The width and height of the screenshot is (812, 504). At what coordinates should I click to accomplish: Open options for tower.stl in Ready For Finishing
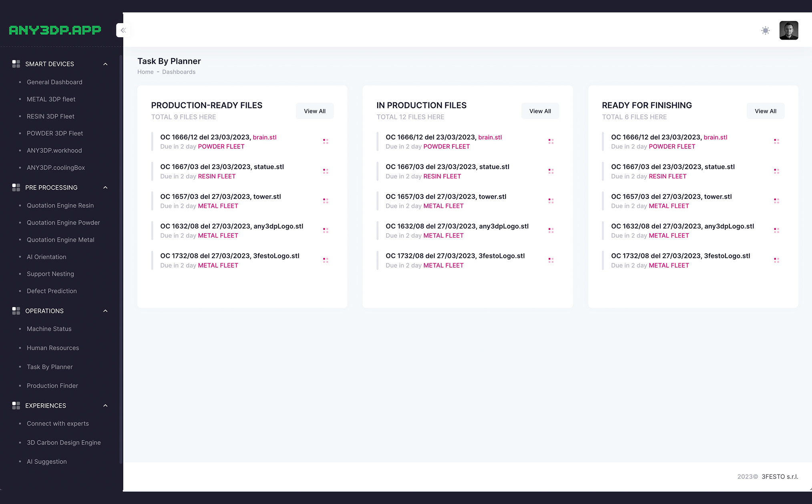776,201
